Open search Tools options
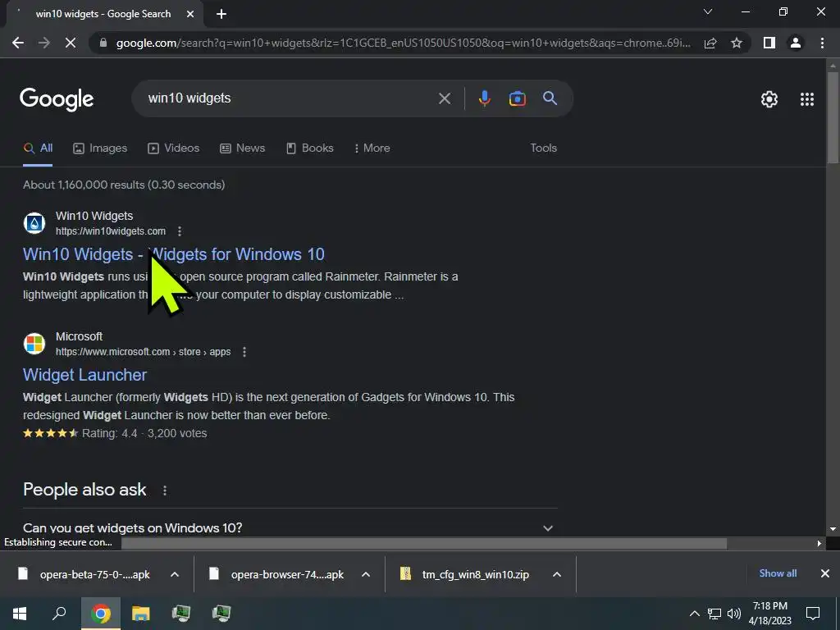Image resolution: width=840 pixels, height=630 pixels. click(x=543, y=148)
